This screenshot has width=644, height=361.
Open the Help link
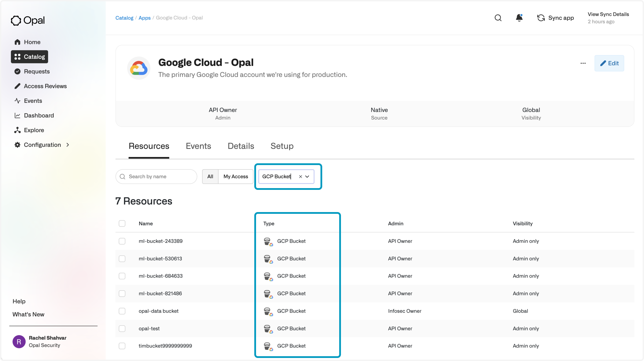(19, 301)
